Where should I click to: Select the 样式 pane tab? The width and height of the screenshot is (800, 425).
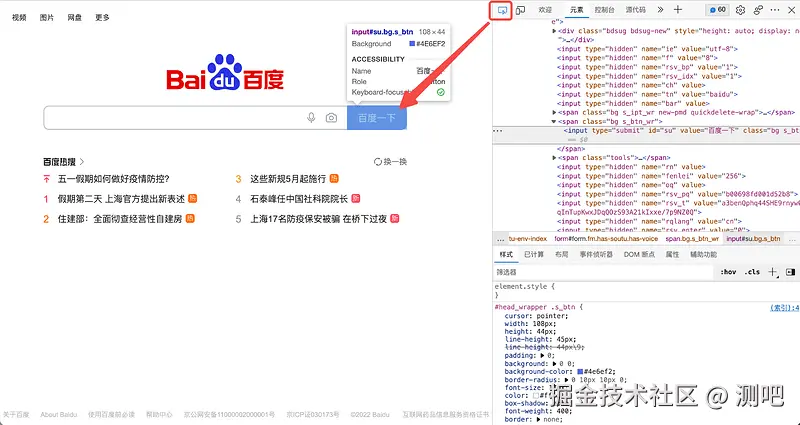point(506,255)
